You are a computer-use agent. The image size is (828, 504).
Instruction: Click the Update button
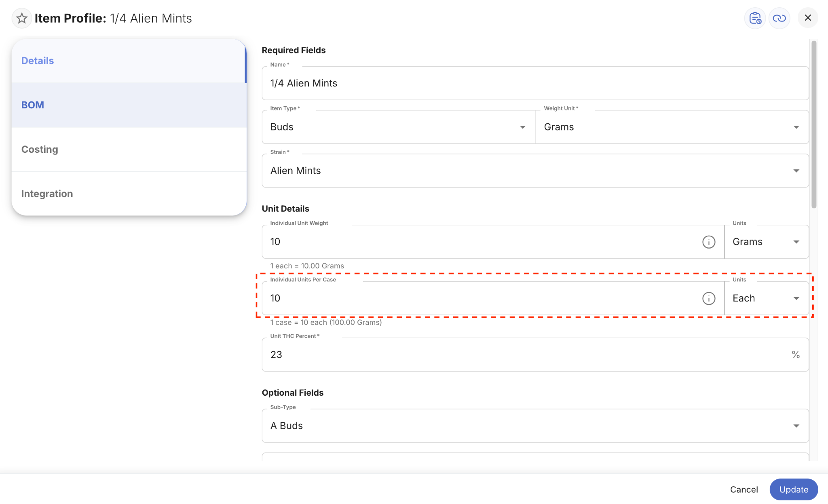pyautogui.click(x=794, y=489)
